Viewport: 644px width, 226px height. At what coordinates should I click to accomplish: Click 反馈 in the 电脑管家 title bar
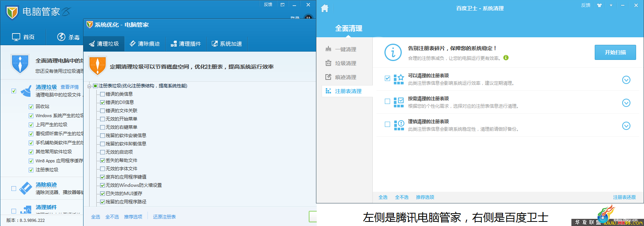[268, 5]
